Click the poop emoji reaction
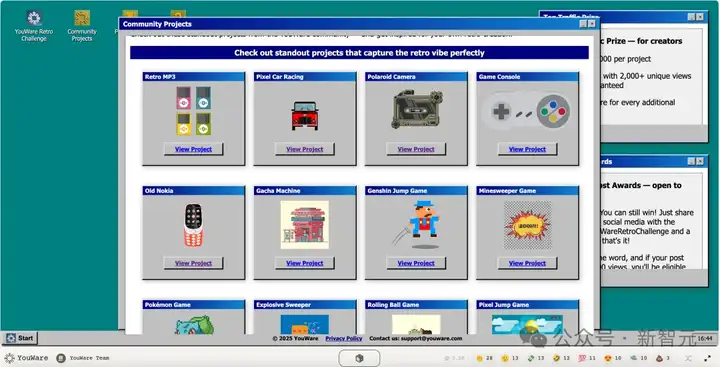Viewport: 720px width, 367px height. point(659,358)
